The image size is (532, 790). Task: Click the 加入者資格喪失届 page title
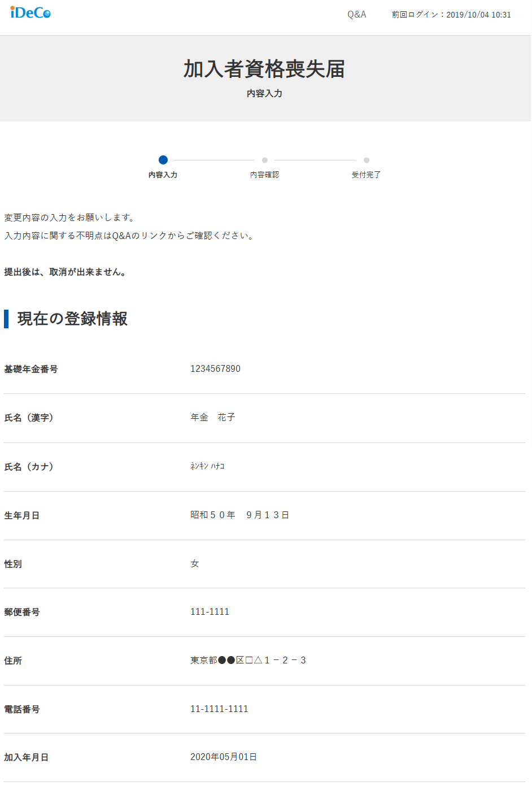(264, 69)
